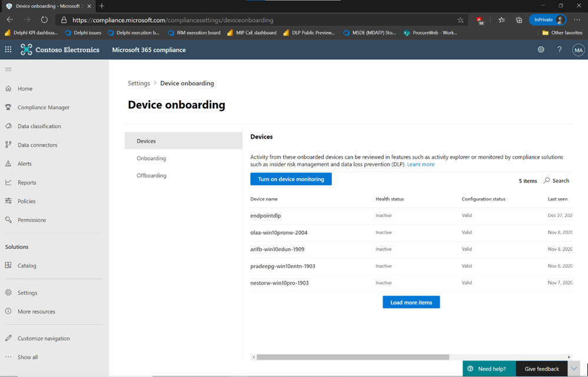Viewport: 588px width, 377px height.
Task: Sort by Configuration status column header
Action: [x=483, y=199]
